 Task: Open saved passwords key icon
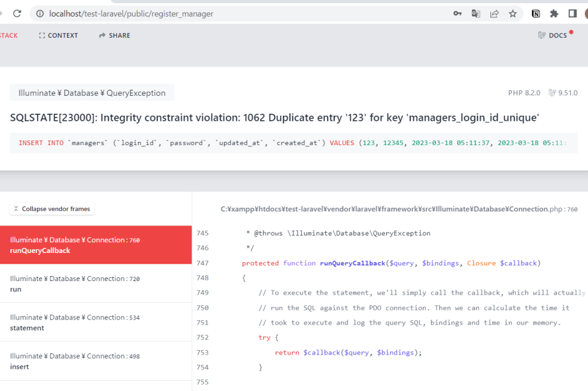458,13
